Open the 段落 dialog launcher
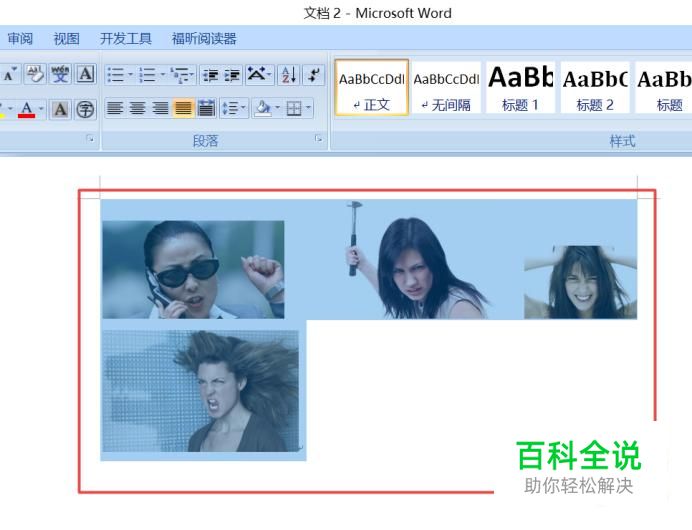692x530 pixels. click(x=318, y=139)
